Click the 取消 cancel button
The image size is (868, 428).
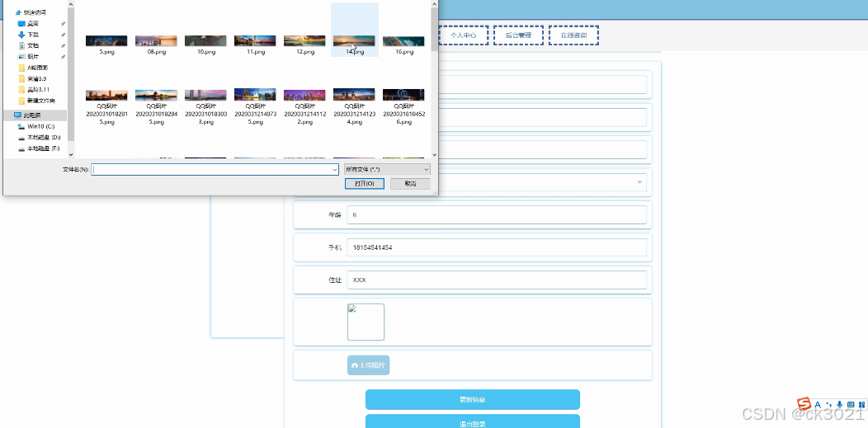coord(410,184)
